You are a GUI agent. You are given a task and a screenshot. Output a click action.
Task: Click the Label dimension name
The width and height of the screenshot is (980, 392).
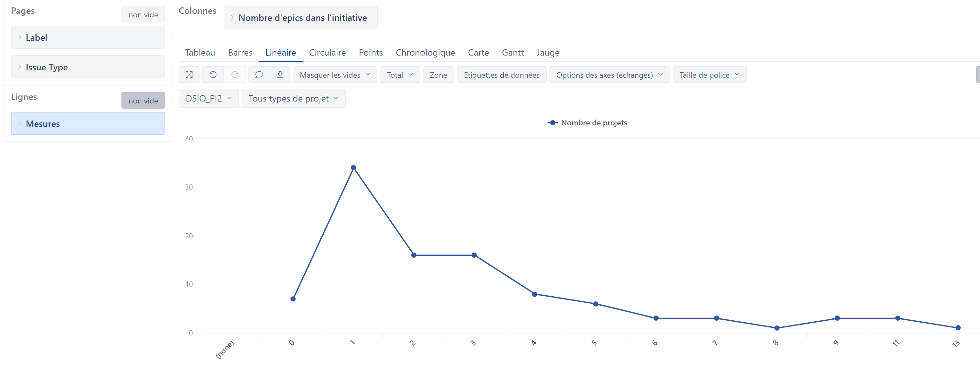coord(37,38)
